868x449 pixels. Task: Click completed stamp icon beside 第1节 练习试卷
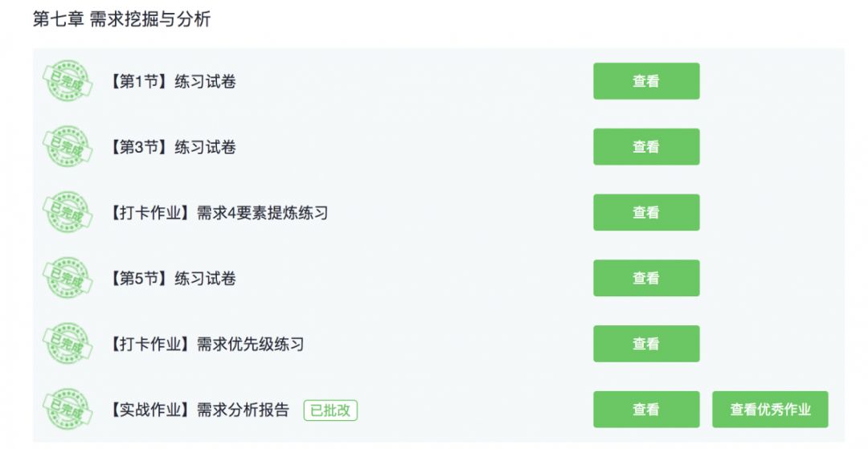coord(68,81)
